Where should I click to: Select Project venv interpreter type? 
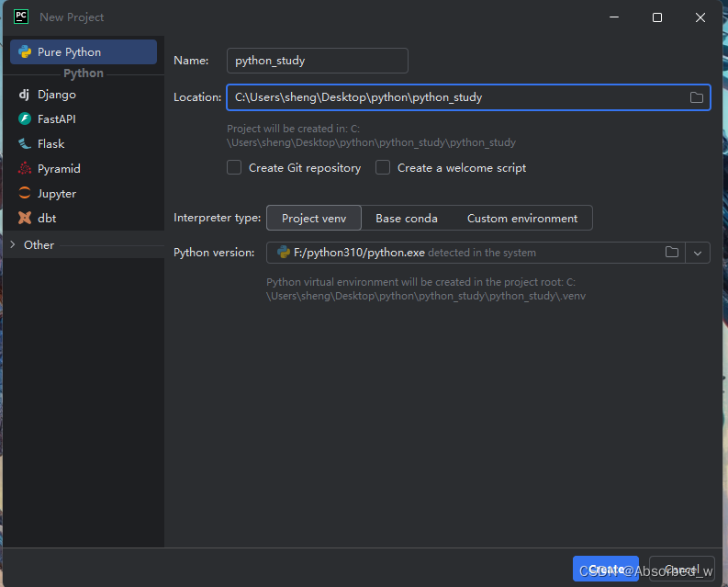[314, 218]
